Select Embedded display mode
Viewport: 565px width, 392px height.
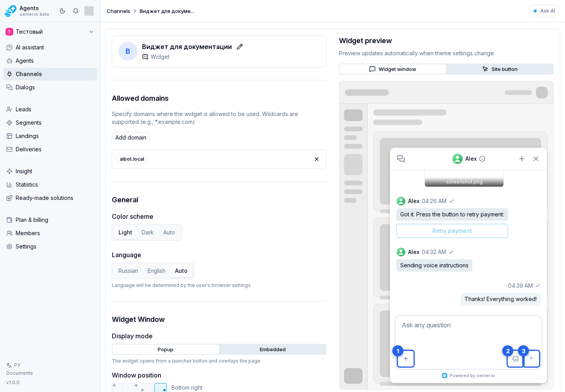click(273, 349)
